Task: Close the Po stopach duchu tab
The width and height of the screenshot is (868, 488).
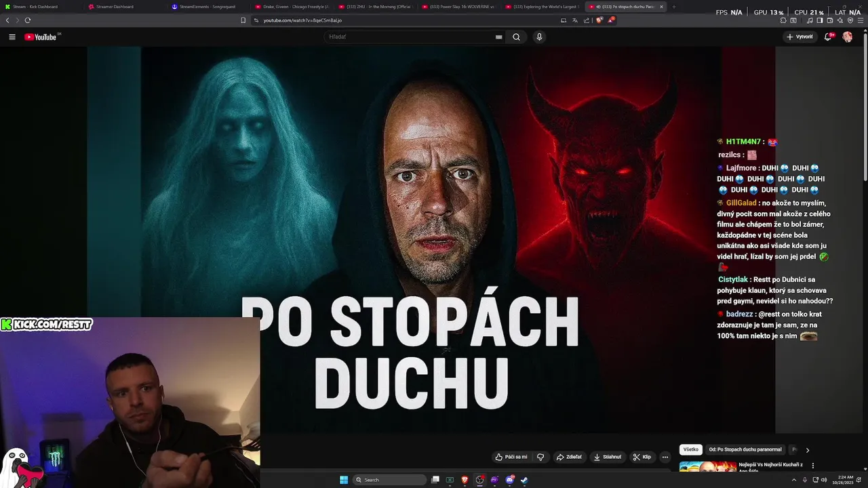Action: click(661, 7)
